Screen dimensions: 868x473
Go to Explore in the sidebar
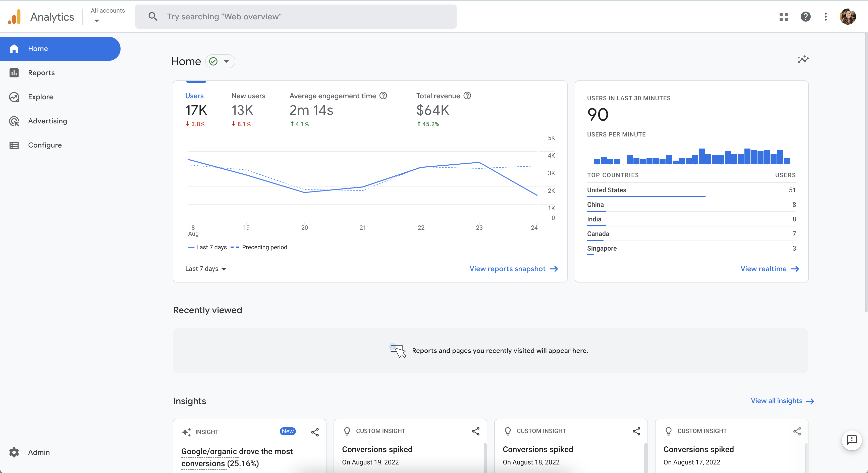40,97
